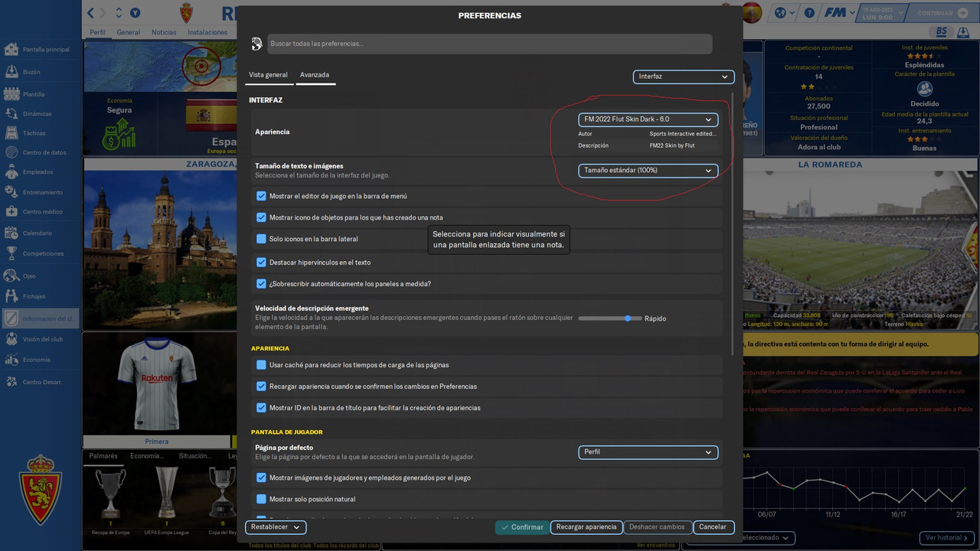Image resolution: width=980 pixels, height=551 pixels.
Task: Switch to Vista general tab
Action: pos(268,75)
